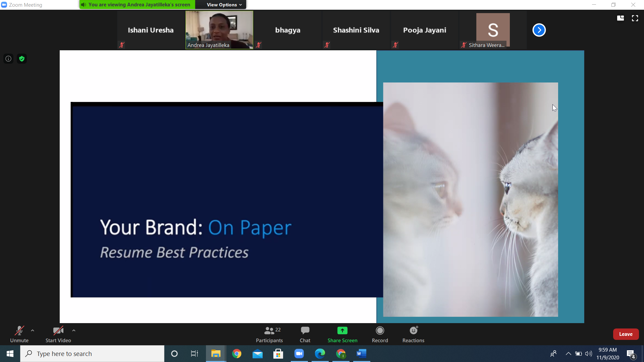
Task: Expand the View Options dropdown
Action: click(x=224, y=5)
